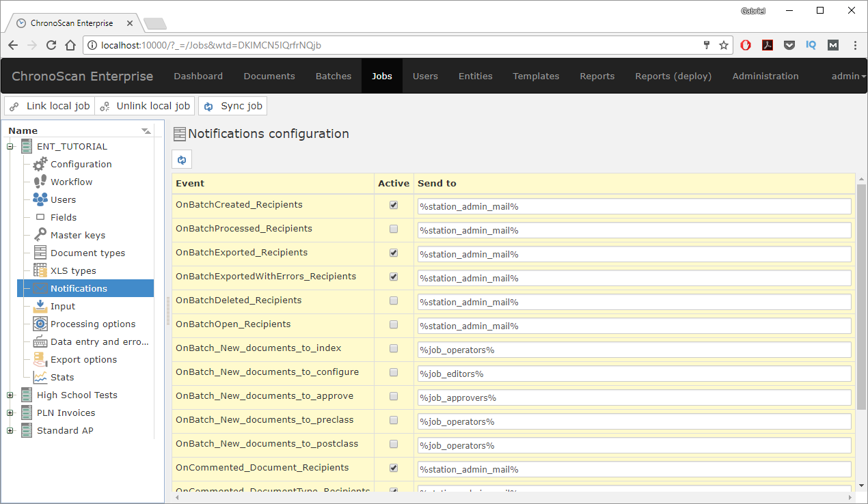This screenshot has width=868, height=504.
Task: Click the Stats chart icon
Action: (40, 377)
